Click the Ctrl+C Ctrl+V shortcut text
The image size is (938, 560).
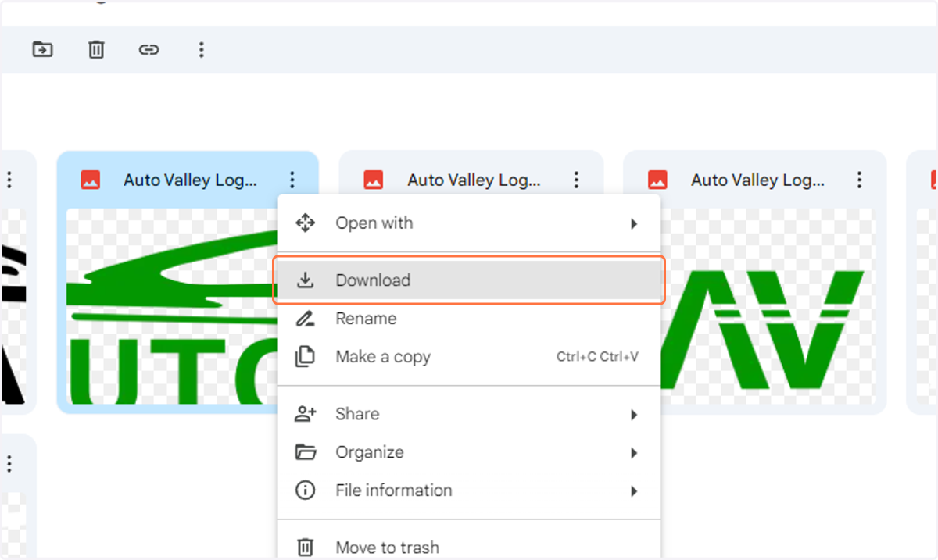click(597, 357)
